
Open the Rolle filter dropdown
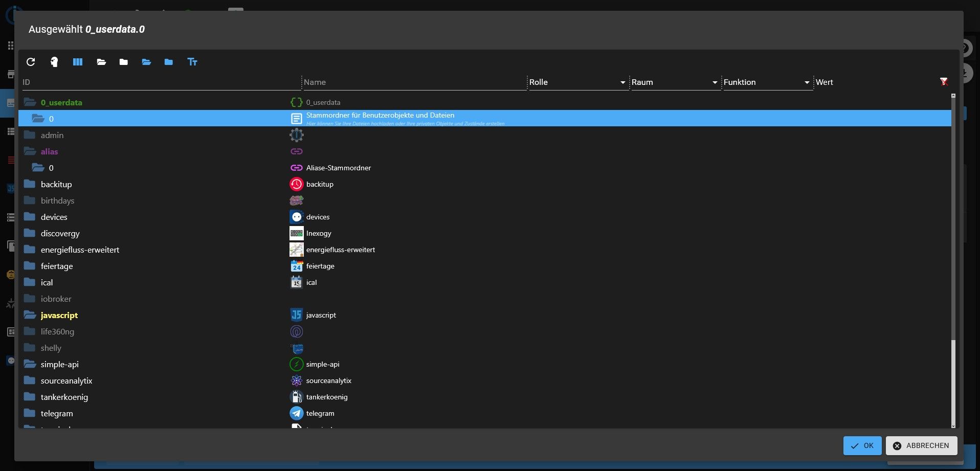point(578,82)
